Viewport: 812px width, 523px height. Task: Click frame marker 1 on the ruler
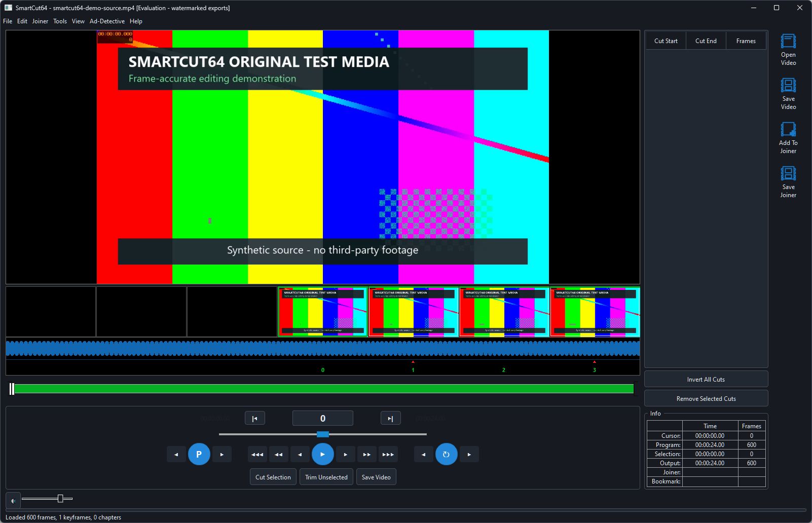[x=413, y=370]
